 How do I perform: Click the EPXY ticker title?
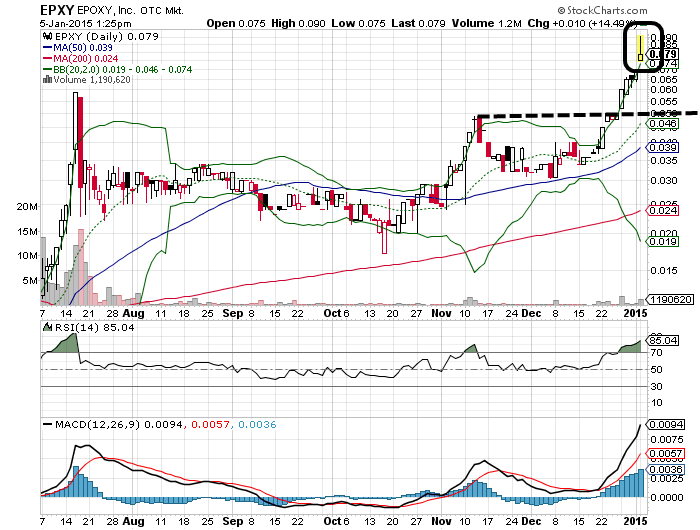57,10
